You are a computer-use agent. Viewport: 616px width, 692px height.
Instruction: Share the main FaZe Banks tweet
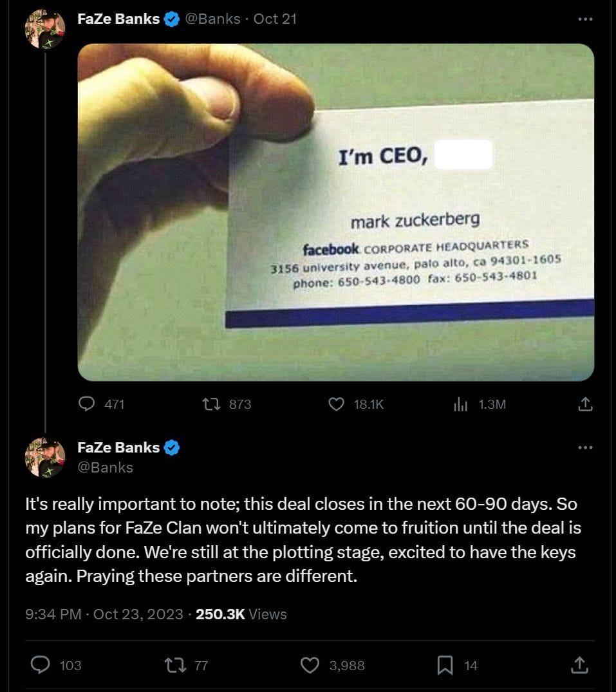tap(579, 665)
